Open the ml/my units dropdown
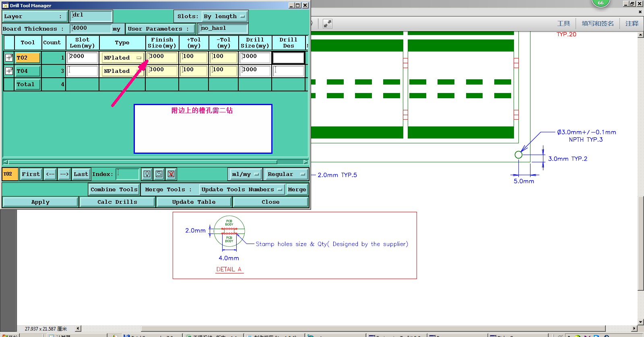The height and width of the screenshot is (337, 644). point(245,174)
